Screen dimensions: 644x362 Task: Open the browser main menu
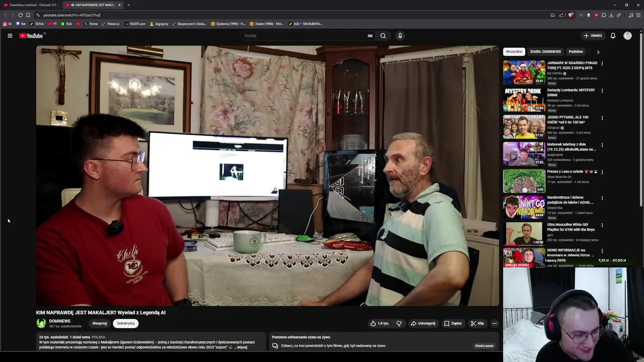(x=638, y=15)
